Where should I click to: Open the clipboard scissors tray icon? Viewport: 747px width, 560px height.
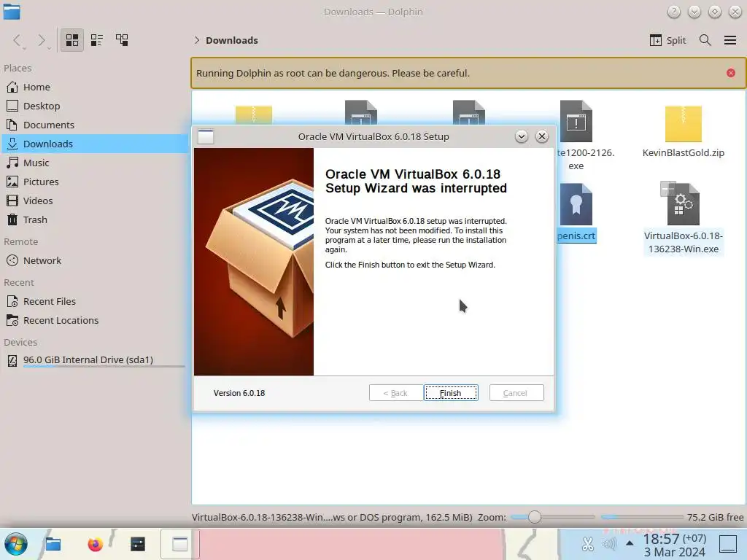point(588,544)
